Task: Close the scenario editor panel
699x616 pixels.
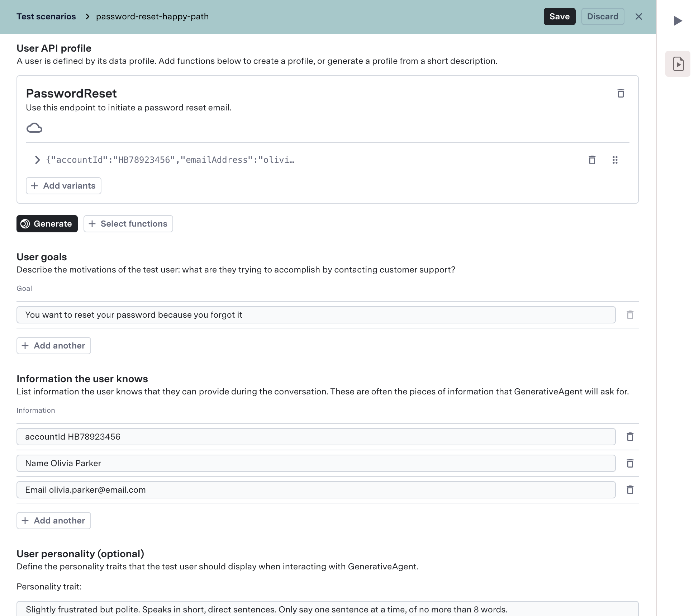Action: click(x=638, y=16)
